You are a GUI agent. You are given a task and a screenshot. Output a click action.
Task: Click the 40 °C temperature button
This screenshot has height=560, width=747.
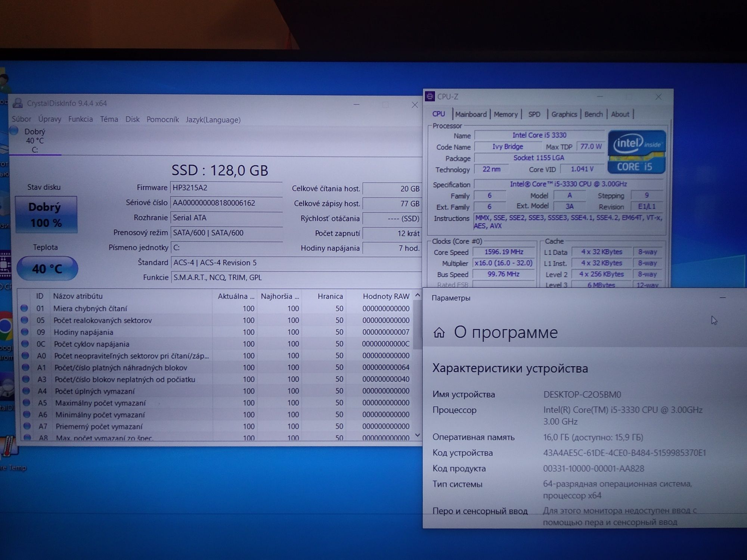click(x=47, y=268)
